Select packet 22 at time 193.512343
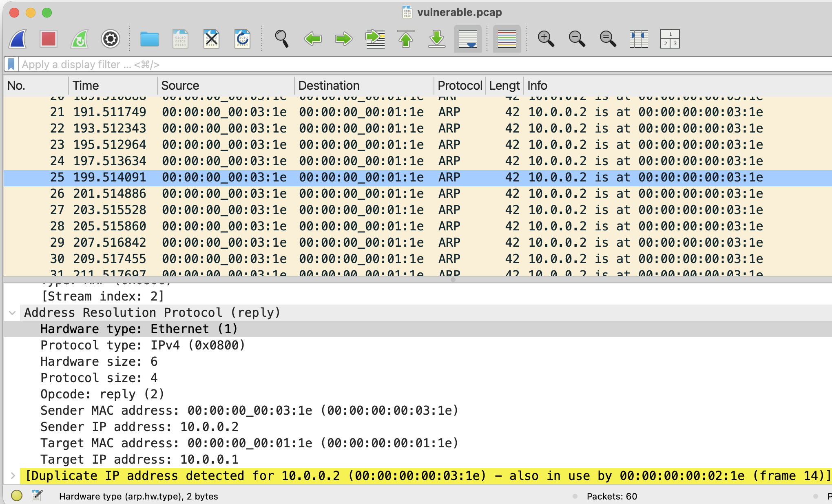This screenshot has height=504, width=832. [418, 128]
